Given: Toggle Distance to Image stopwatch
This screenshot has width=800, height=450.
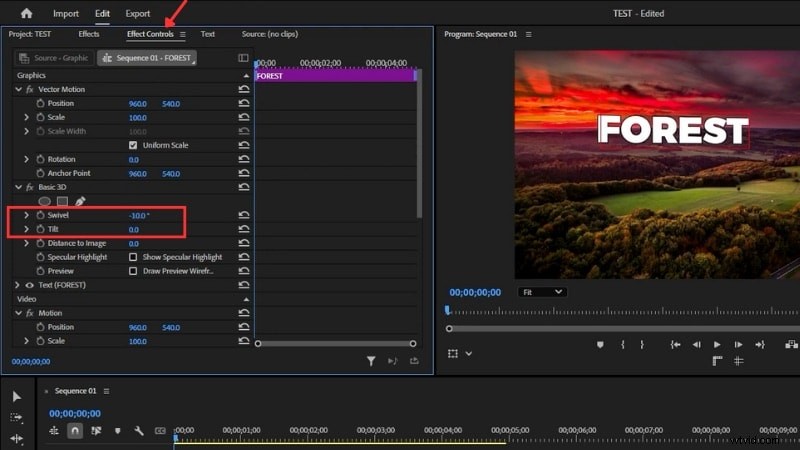Looking at the screenshot, I should tap(40, 243).
